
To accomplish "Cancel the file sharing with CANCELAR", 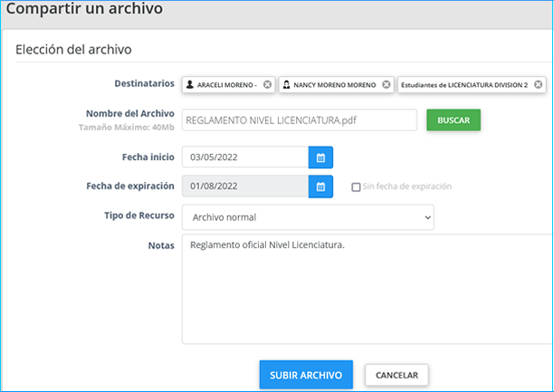I will [x=396, y=374].
